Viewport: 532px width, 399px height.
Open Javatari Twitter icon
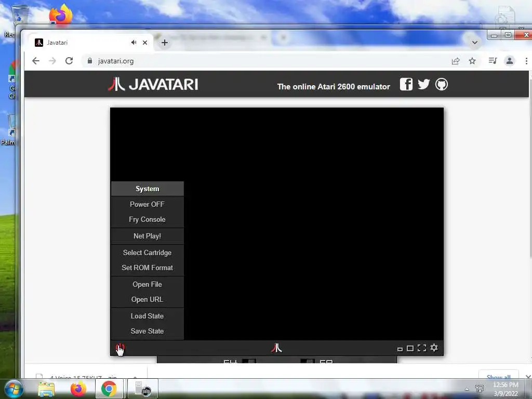[424, 84]
